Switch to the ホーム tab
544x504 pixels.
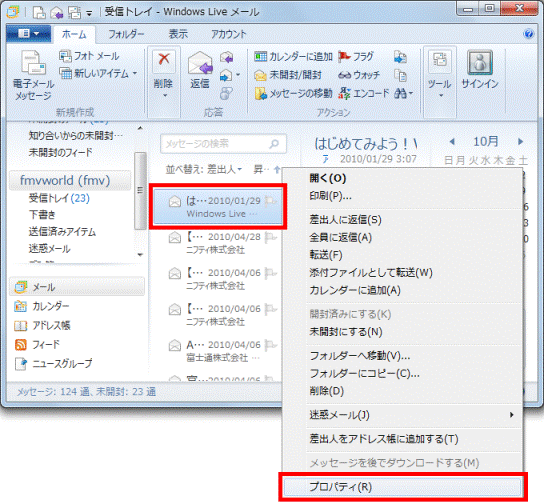pos(74,34)
